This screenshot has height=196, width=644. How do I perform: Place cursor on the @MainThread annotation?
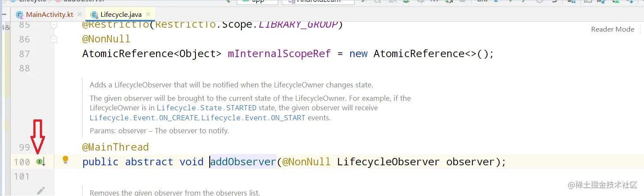coord(115,148)
